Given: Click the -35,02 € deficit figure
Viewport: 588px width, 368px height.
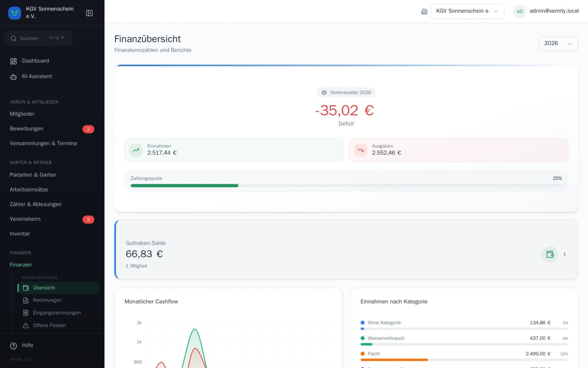Looking at the screenshot, I should [x=345, y=111].
